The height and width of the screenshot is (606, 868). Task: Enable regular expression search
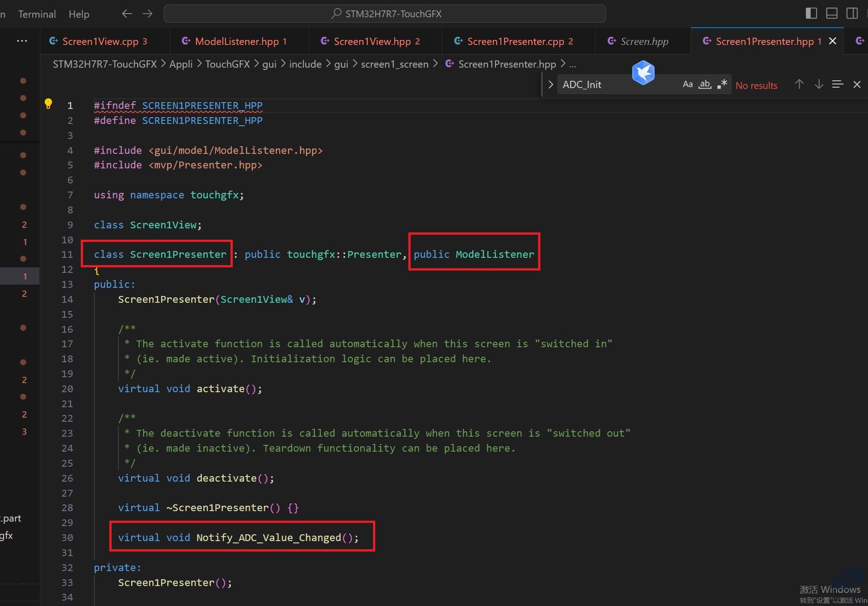coord(722,84)
